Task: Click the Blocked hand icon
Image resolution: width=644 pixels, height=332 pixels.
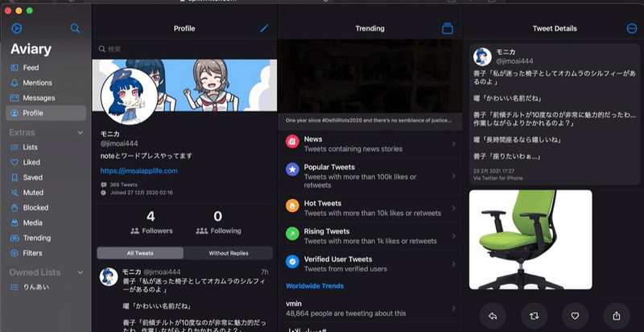Action: pyautogui.click(x=14, y=208)
